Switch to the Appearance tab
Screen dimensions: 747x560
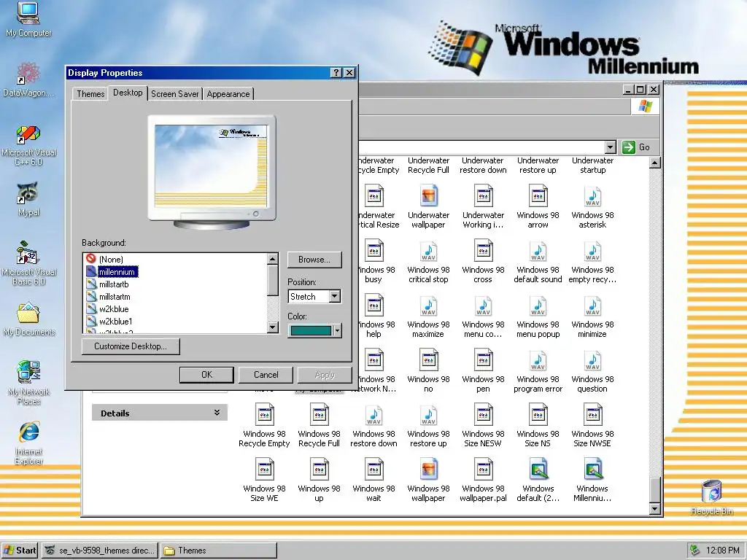tap(228, 94)
